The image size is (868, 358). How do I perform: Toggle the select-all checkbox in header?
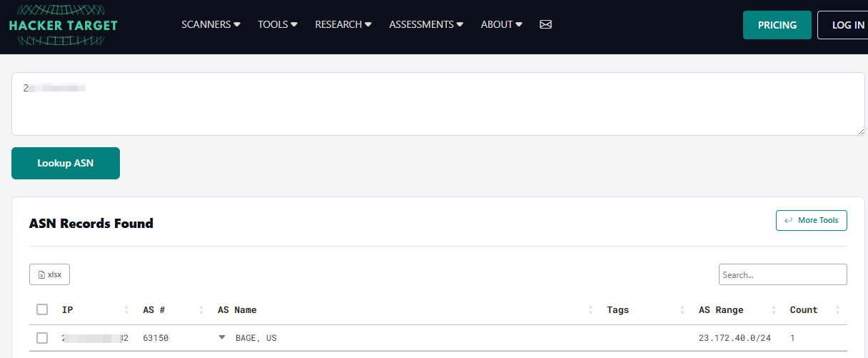coord(42,309)
